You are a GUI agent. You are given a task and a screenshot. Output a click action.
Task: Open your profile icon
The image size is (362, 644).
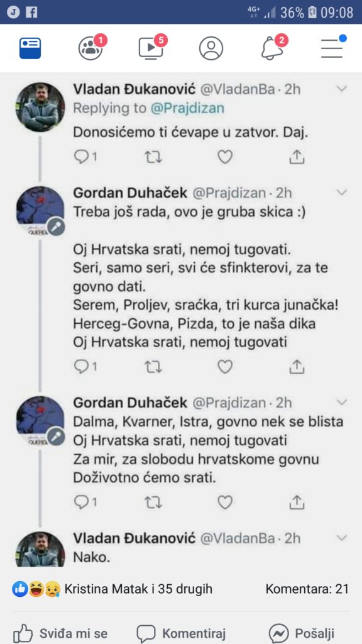coord(211,48)
